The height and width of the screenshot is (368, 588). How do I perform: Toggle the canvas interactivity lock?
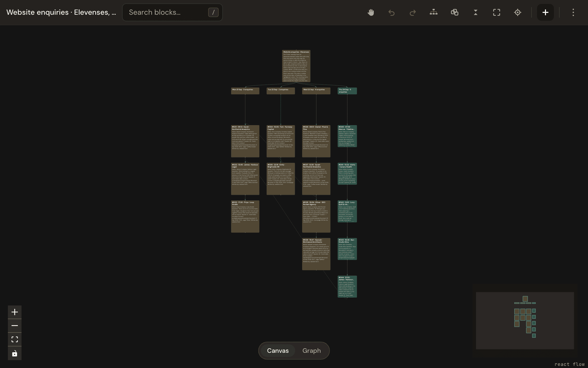[15, 353]
